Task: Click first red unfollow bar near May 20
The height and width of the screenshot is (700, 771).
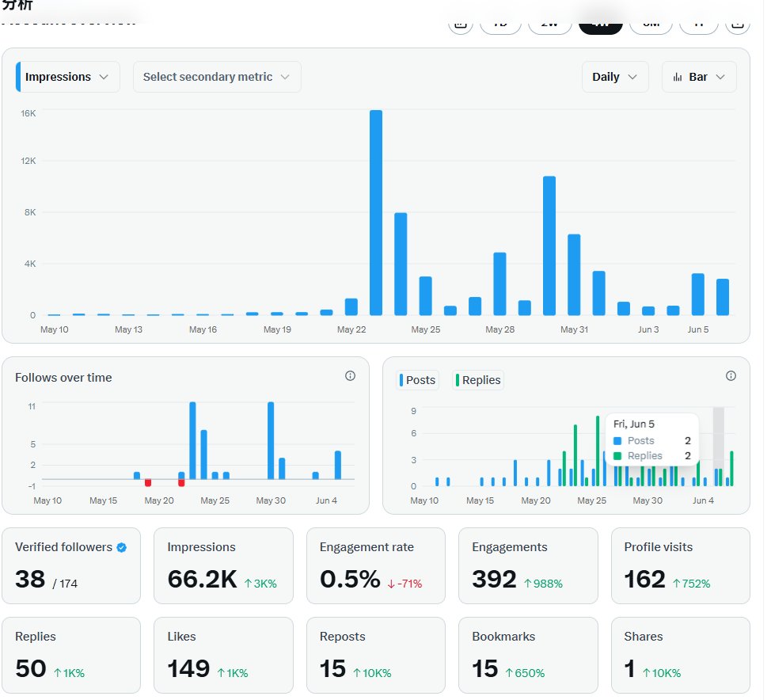Action: (x=148, y=482)
